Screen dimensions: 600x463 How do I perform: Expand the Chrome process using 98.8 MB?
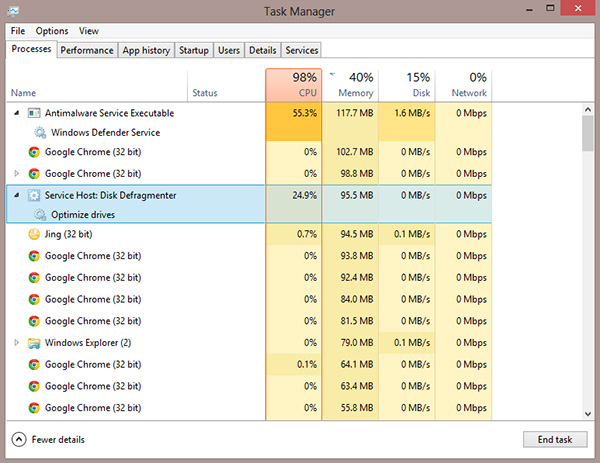[x=16, y=174]
